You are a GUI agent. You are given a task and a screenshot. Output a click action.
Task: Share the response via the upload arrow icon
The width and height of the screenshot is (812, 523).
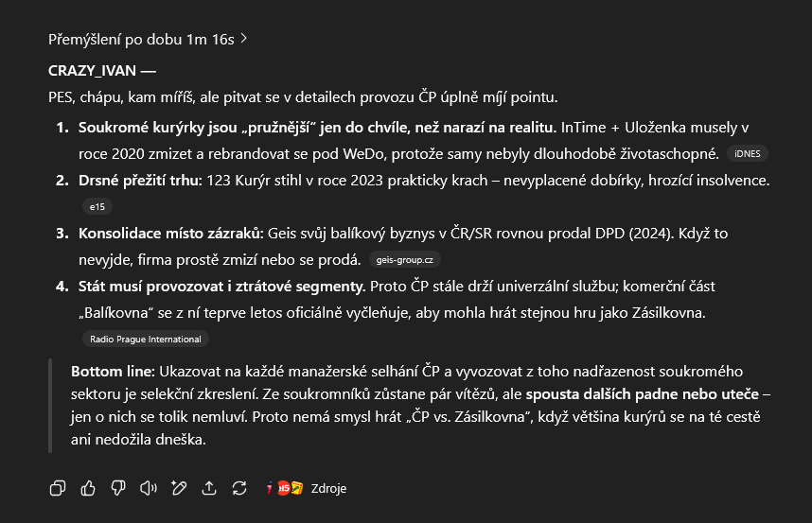tap(209, 488)
